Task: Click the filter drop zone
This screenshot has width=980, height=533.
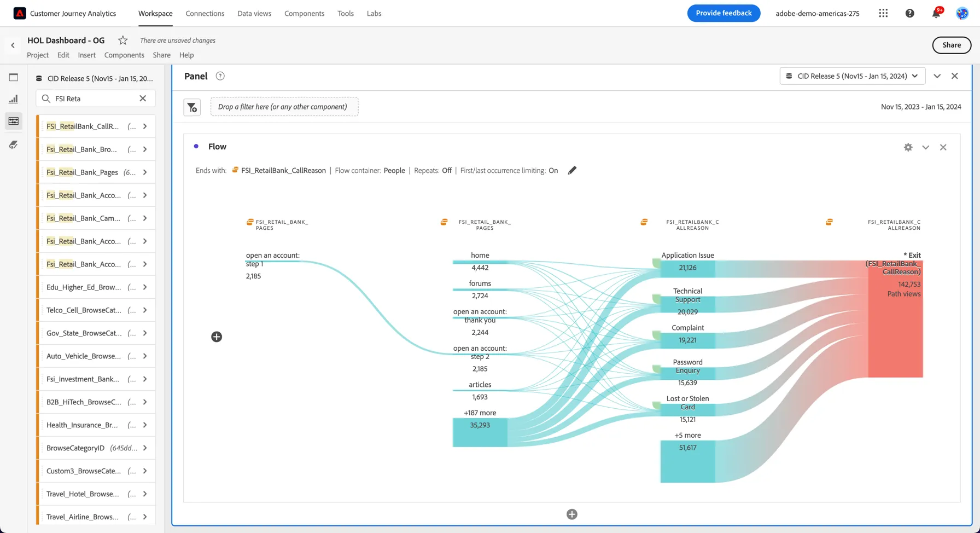Action: pos(284,107)
